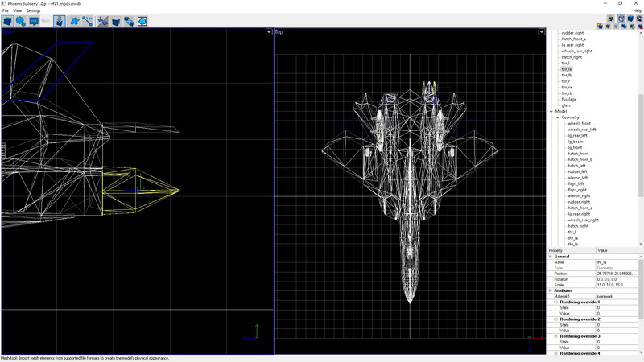
Task: Click the blue cube tool in toolbar
Action: 7,21
